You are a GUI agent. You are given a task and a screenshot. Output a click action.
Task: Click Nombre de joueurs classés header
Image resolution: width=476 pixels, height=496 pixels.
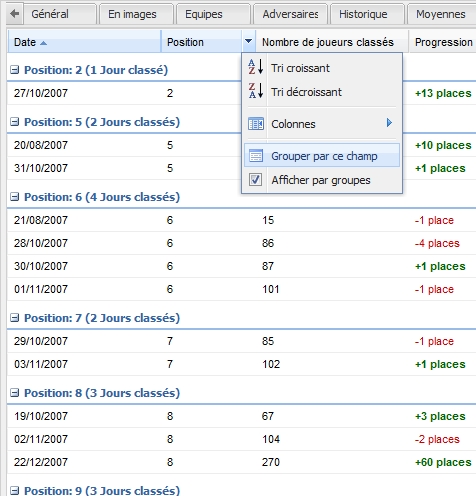click(332, 42)
